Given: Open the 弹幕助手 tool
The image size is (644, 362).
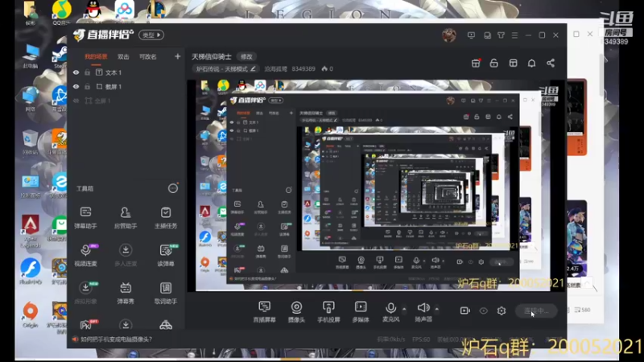Looking at the screenshot, I should click(85, 217).
